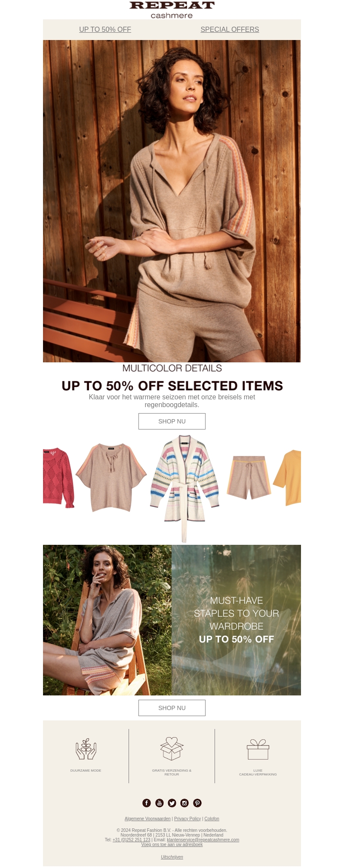Click the Luxe Cadeau-verpakking gift icon
This screenshot has width=344, height=868.
tap(258, 749)
